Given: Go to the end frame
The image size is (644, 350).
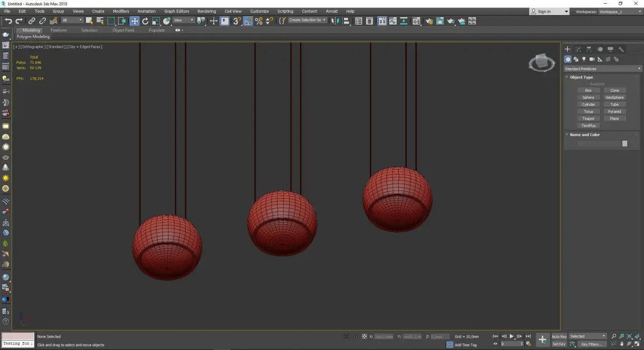Looking at the screenshot, I should pos(528,336).
